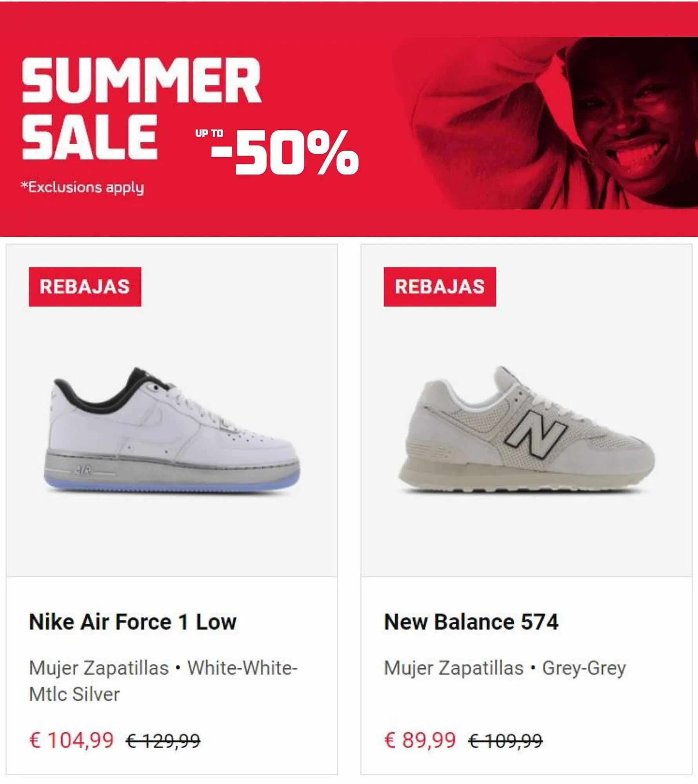Click the € 89,99 sale price
The height and width of the screenshot is (784, 698).
(420, 740)
